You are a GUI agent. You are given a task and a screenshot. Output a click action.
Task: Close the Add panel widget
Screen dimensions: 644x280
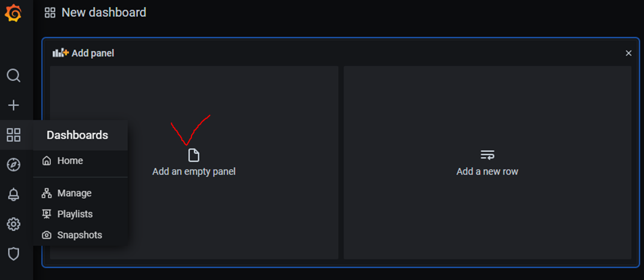tap(628, 53)
